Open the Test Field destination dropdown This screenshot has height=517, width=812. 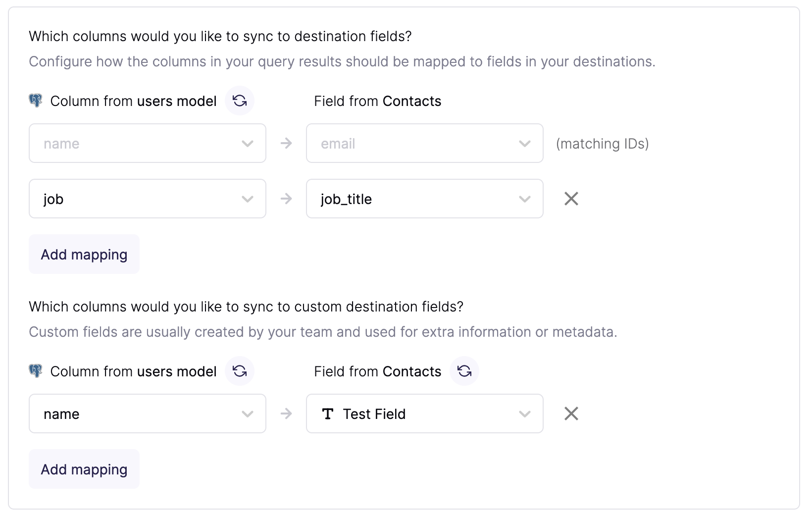tap(425, 414)
